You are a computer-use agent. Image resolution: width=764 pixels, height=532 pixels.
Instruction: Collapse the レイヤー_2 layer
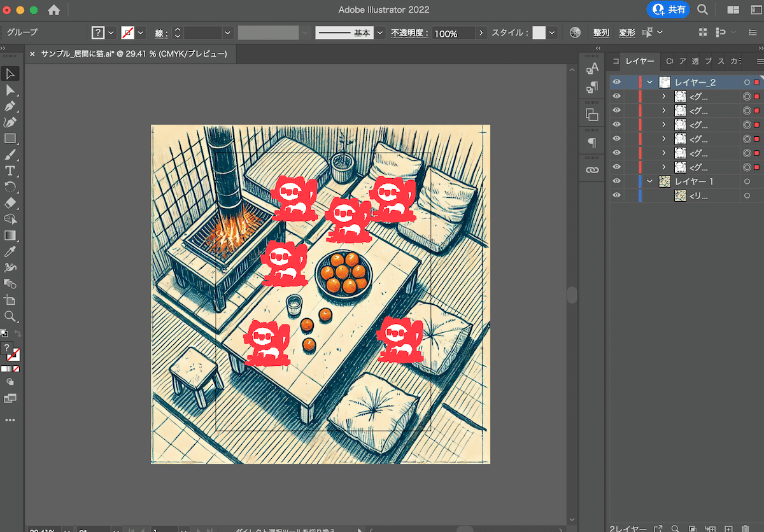[649, 82]
